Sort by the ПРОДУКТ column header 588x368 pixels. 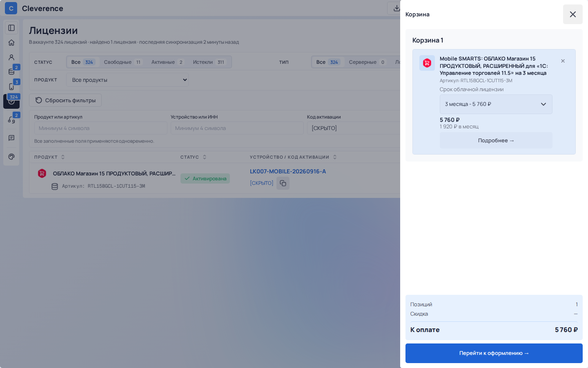[x=49, y=157]
